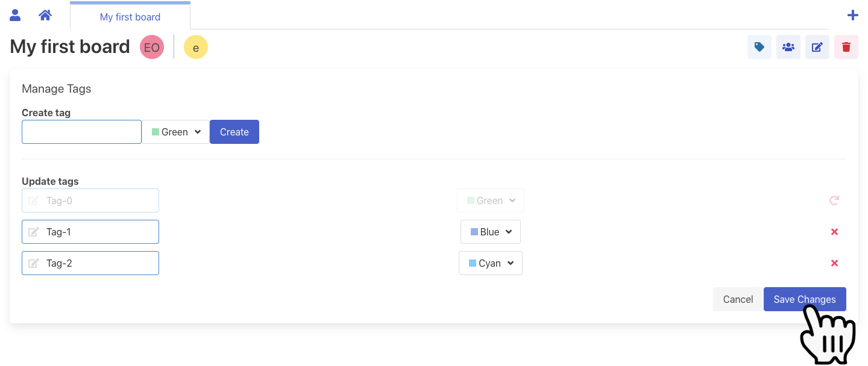
Task: Click the edit board pencil icon
Action: (817, 47)
